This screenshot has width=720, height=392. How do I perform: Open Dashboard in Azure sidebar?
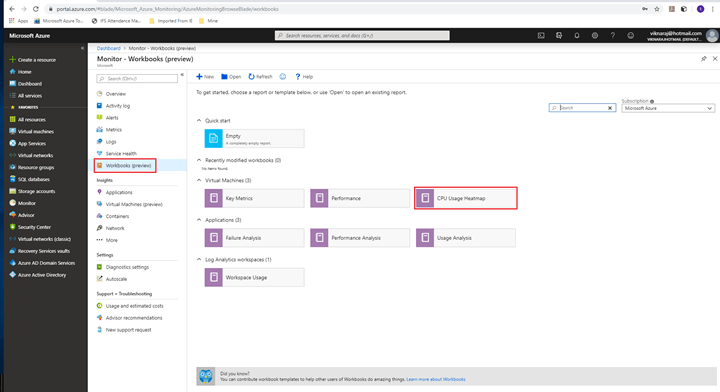pyautogui.click(x=26, y=84)
